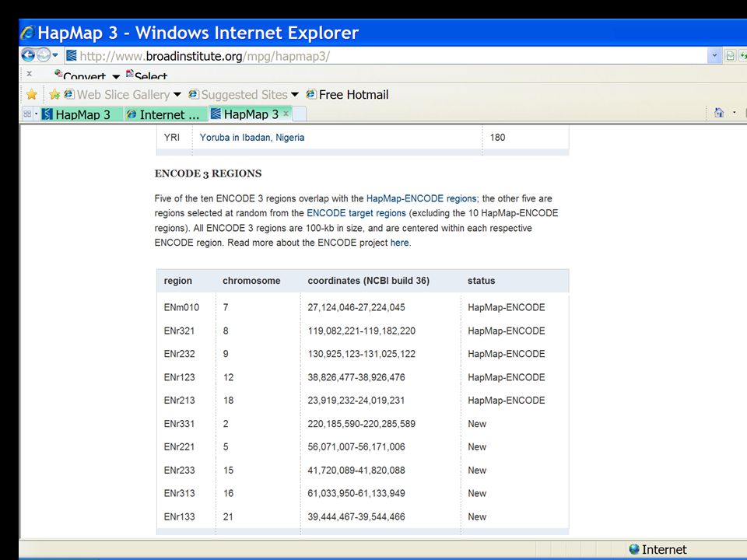
Task: Click the ENm010 region cell
Action: (x=181, y=308)
